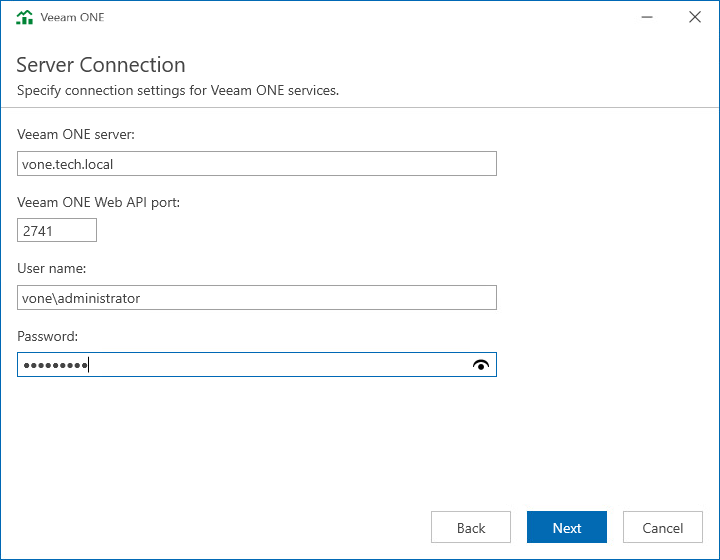Select the Web API port box
The image size is (720, 560).
(57, 230)
